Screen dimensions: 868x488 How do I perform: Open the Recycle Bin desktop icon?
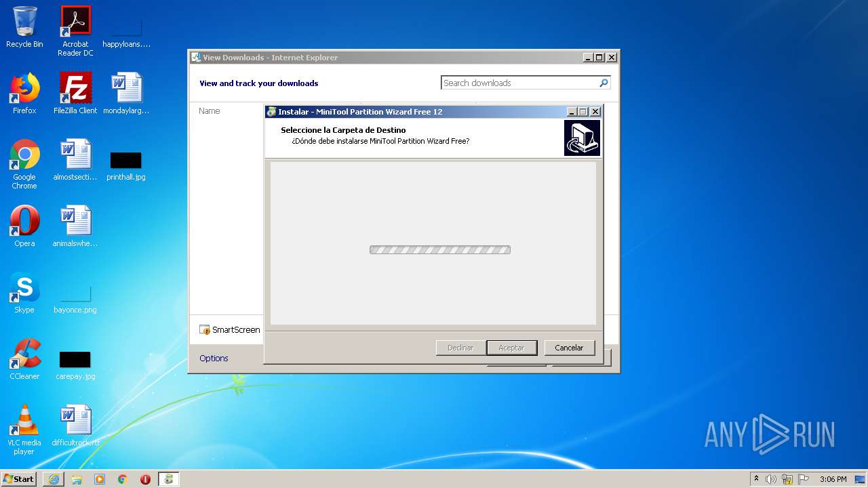[24, 27]
